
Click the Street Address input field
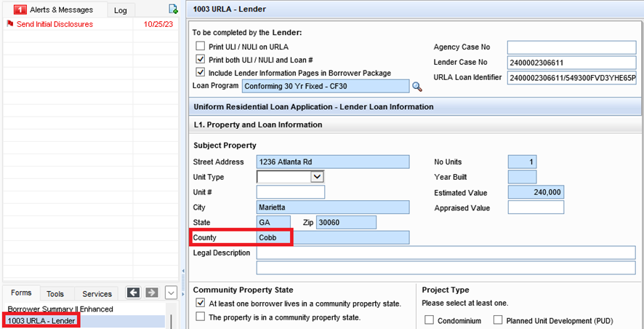(333, 162)
